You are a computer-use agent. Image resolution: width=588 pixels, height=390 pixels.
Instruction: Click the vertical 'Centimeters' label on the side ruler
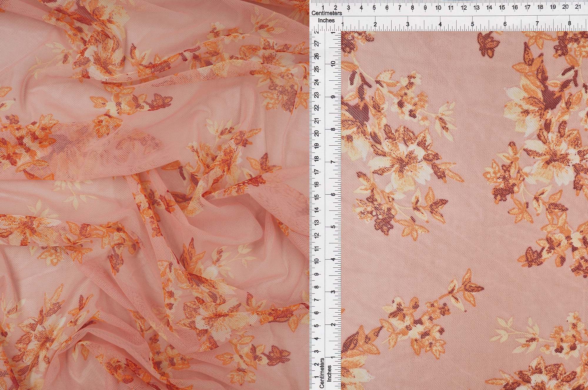322,373
